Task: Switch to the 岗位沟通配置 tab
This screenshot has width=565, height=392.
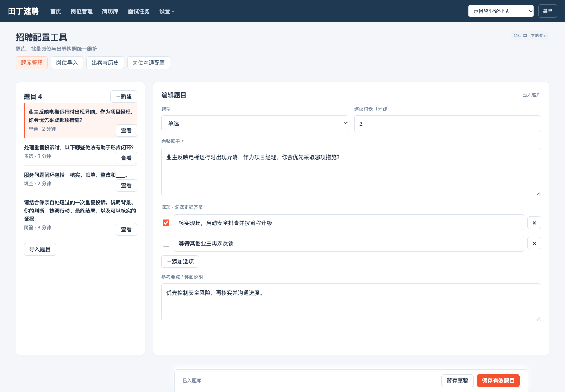Action: pos(149,63)
